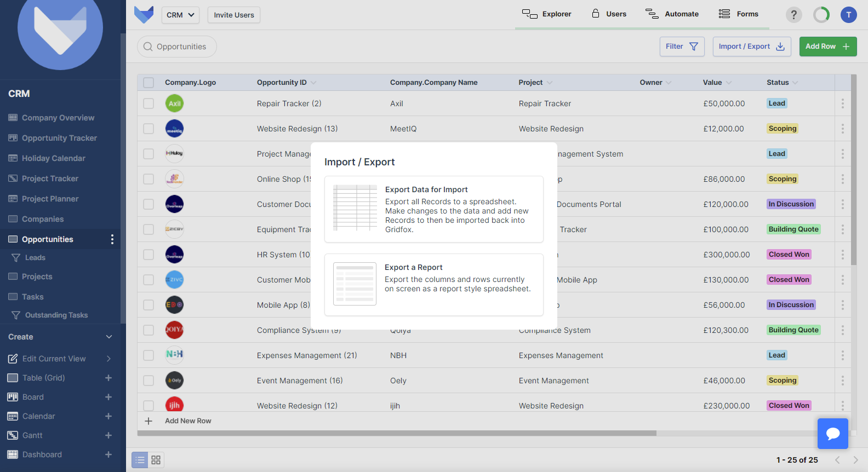Switch to card grid view icon at bottom
The image size is (868, 472).
(156, 460)
